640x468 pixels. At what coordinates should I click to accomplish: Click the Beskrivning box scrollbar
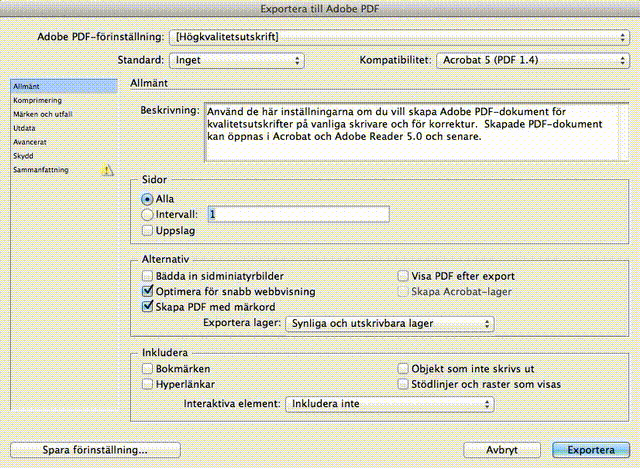tap(624, 132)
